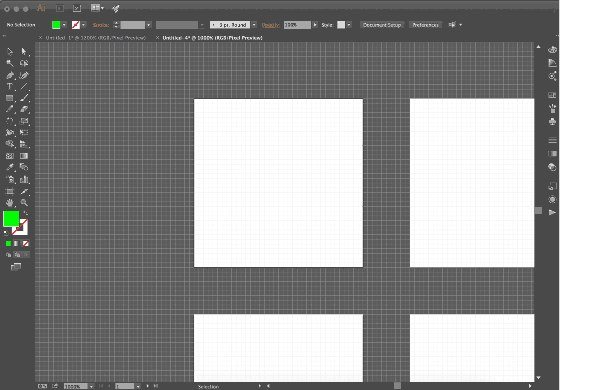This screenshot has width=600, height=390.
Task: Open the Gradient panel icon
Action: pyautogui.click(x=552, y=153)
